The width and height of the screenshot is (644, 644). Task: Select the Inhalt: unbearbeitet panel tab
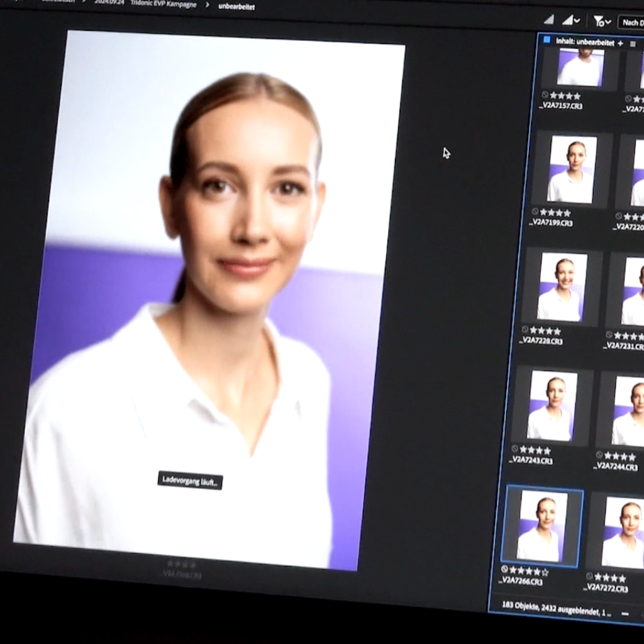coord(585,40)
